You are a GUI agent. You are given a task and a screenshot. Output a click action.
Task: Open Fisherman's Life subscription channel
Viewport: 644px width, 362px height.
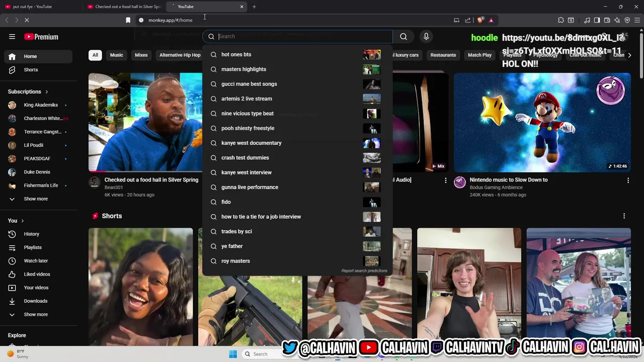point(38,186)
